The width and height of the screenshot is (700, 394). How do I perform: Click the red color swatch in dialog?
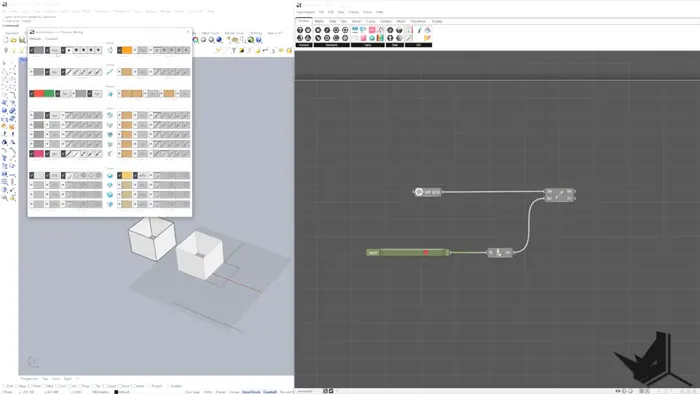(39, 94)
